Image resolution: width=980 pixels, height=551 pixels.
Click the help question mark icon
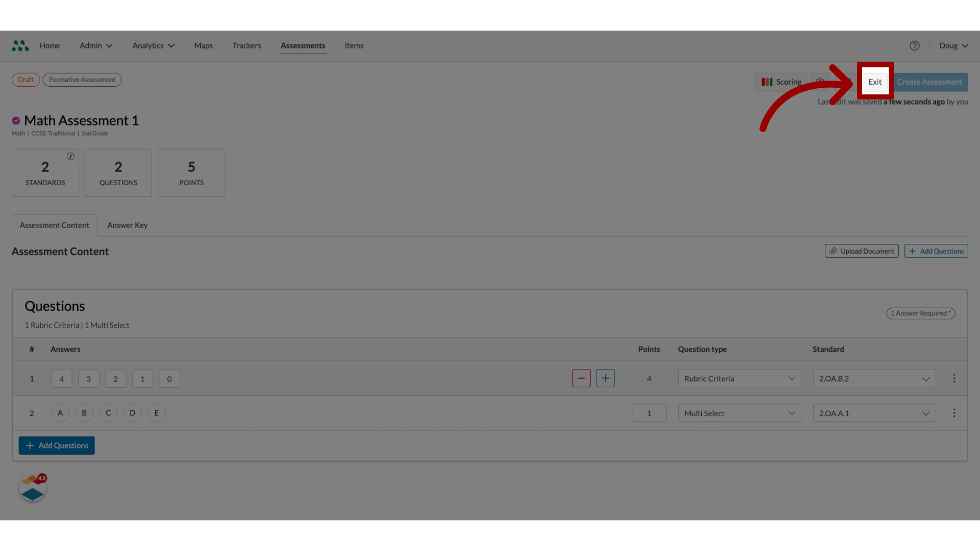[915, 46]
